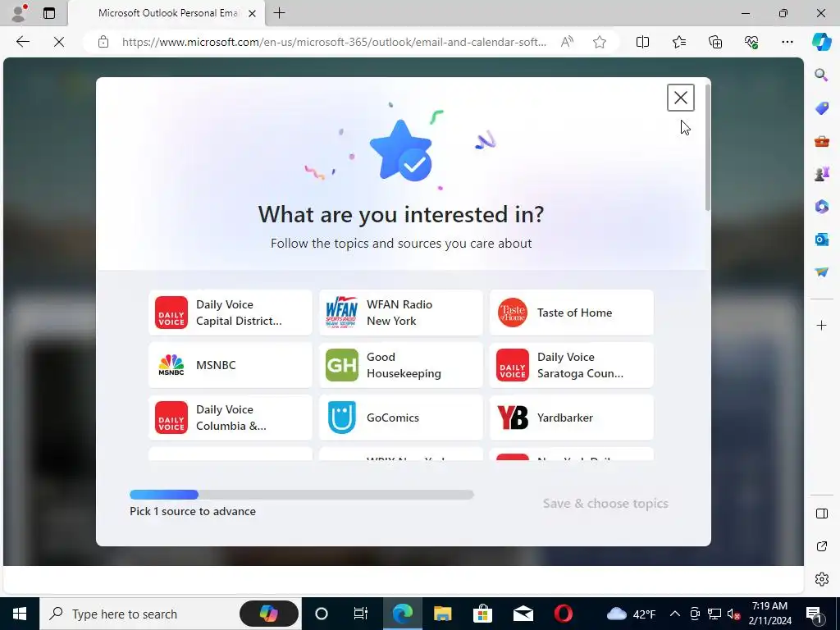Open the Favorites list icon
The image size is (840, 630).
click(x=678, y=42)
